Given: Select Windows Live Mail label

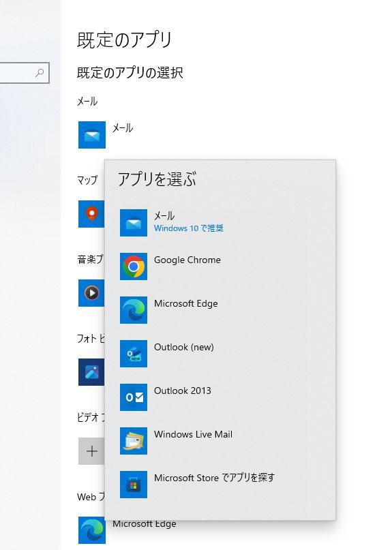Looking at the screenshot, I should click(194, 434).
